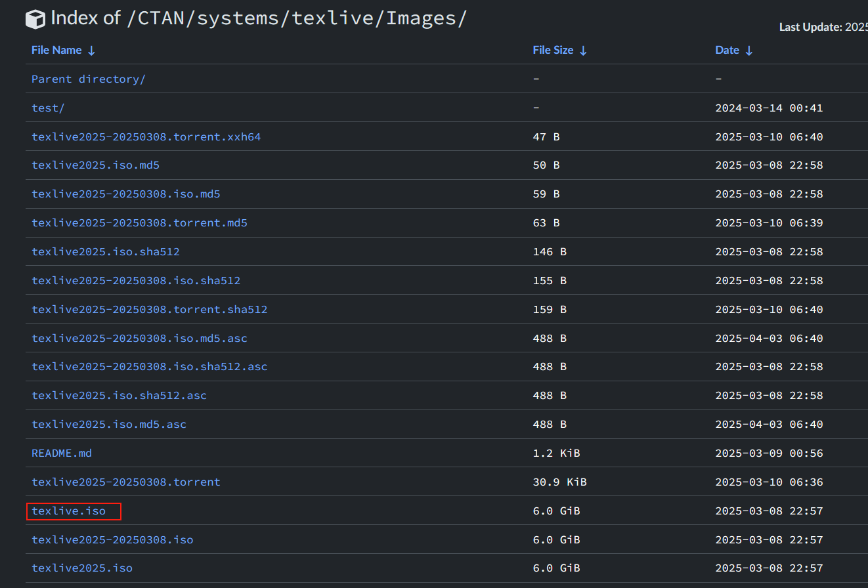The width and height of the screenshot is (868, 588).
Task: Sort by Date column header
Action: tap(734, 51)
